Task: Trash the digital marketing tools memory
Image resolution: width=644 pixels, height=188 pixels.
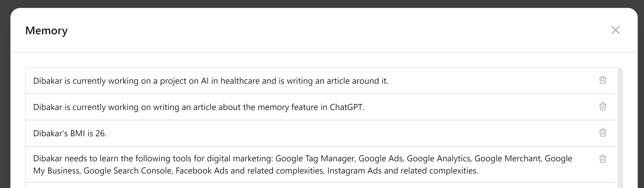Action: click(x=602, y=159)
